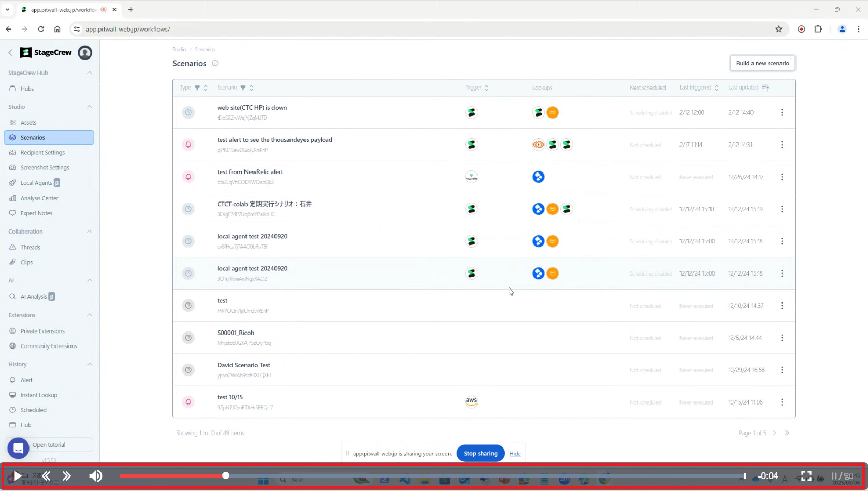Go to Recipient Settings in sidebar
The width and height of the screenshot is (868, 491).
pos(42,153)
